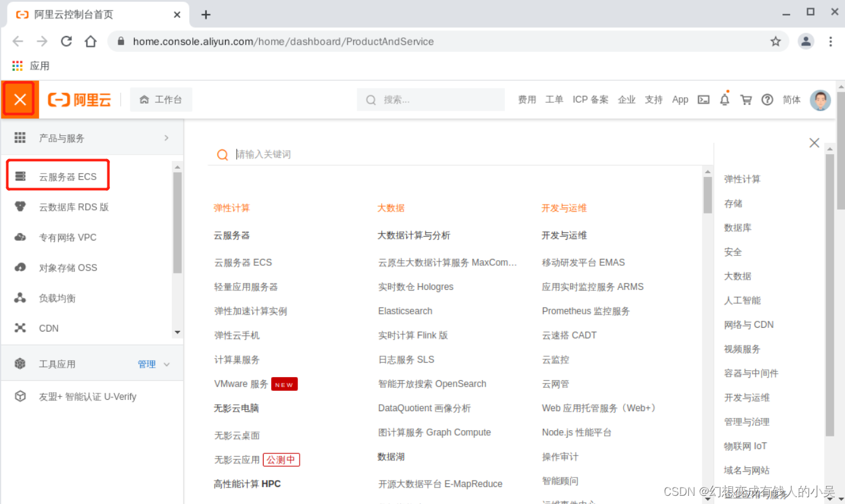The height and width of the screenshot is (504, 845).
Task: Open the 工作台 workbench home button
Action: pyautogui.click(x=161, y=100)
